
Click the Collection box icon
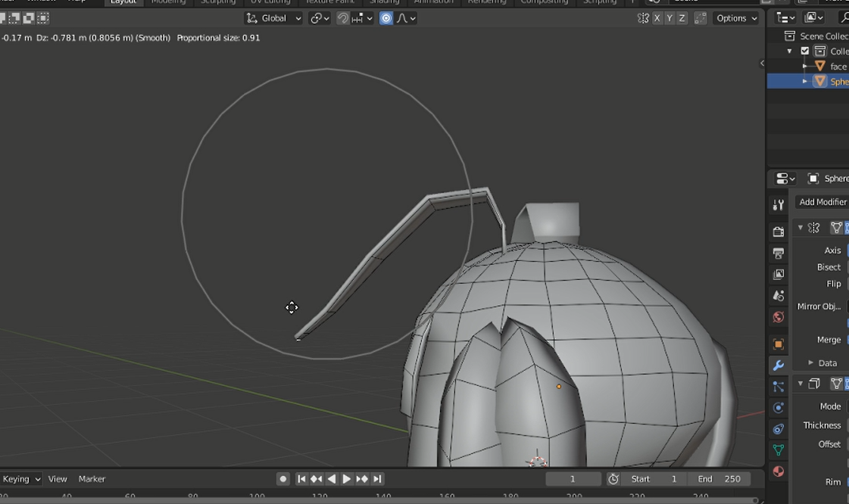click(x=820, y=51)
